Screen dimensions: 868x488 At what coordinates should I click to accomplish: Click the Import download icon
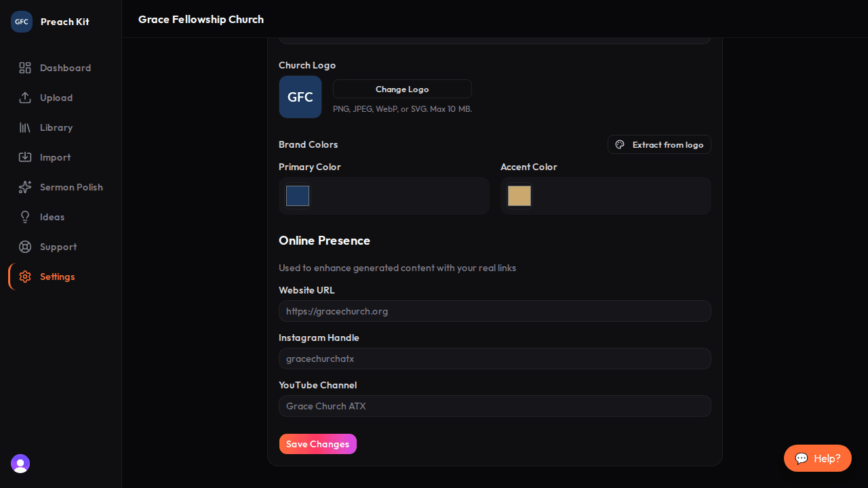coord(25,157)
